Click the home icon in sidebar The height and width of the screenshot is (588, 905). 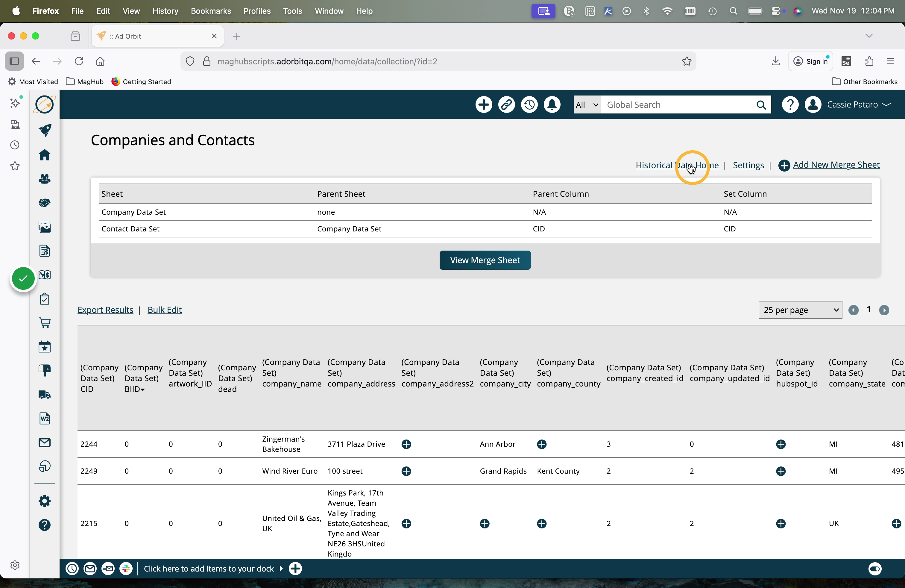point(45,155)
